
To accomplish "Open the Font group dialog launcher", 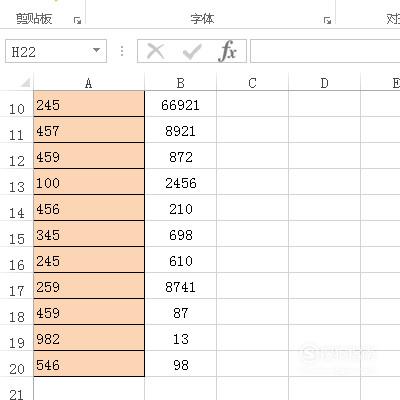I will tap(327, 21).
